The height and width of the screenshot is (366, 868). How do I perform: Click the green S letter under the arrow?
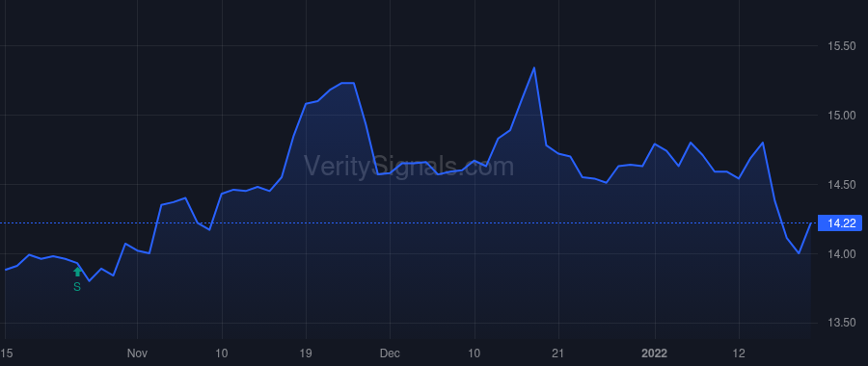[x=77, y=286]
